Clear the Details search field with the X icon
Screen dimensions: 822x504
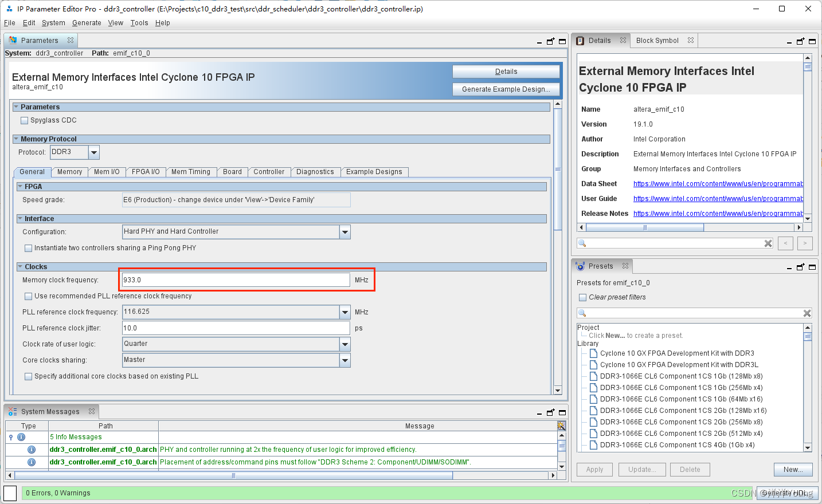tap(768, 243)
